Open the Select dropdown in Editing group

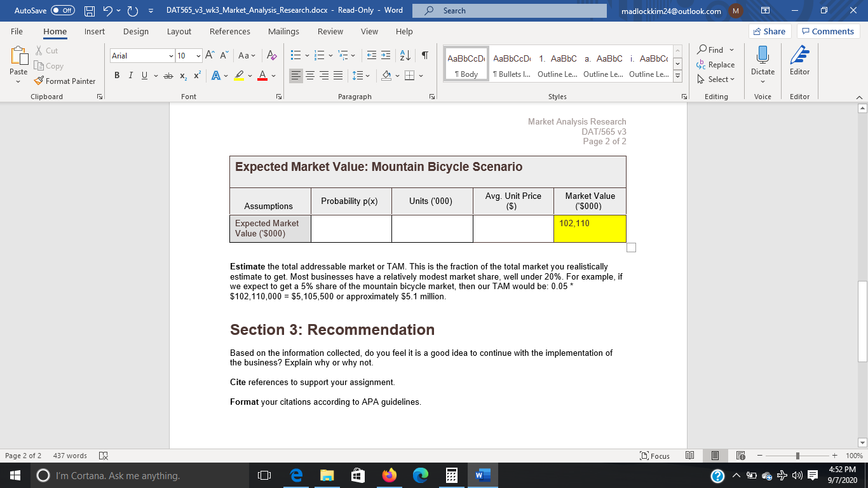717,79
